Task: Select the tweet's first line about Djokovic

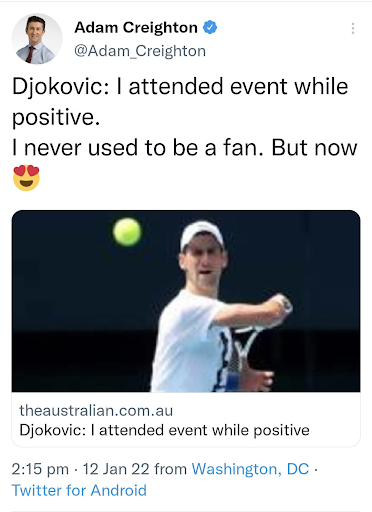Action: pos(180,101)
